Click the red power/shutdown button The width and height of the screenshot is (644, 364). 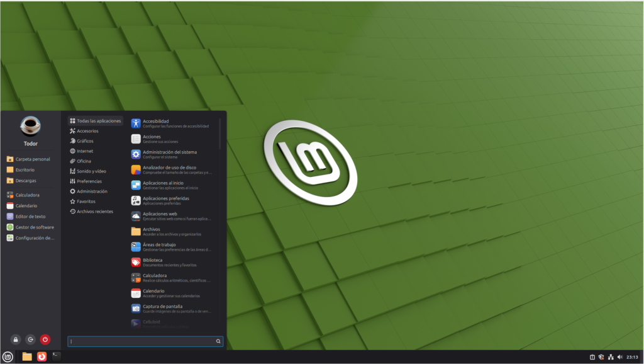pyautogui.click(x=45, y=339)
